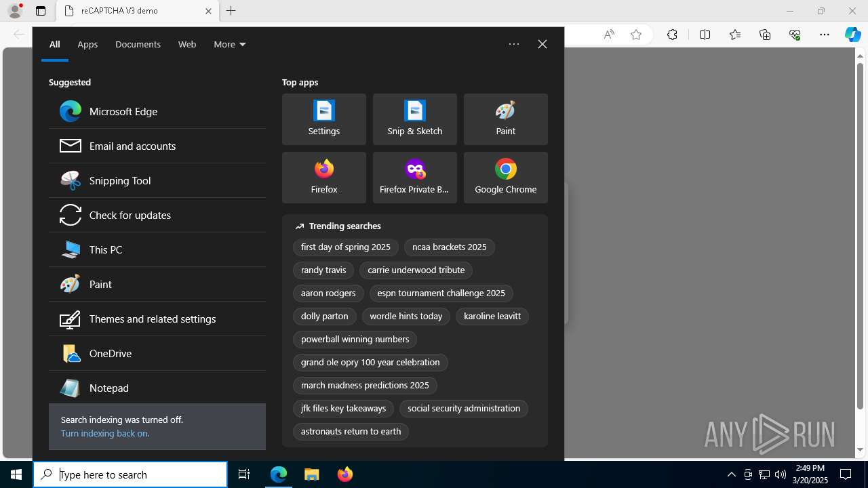Switch to Web search tab
The image size is (868, 488).
[187, 44]
